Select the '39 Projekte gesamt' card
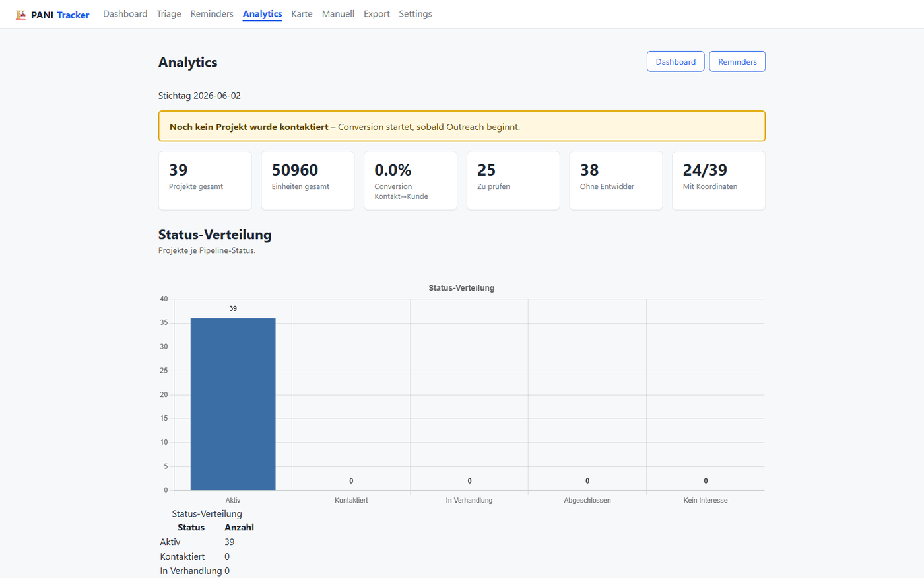Image resolution: width=924 pixels, height=578 pixels. (205, 180)
